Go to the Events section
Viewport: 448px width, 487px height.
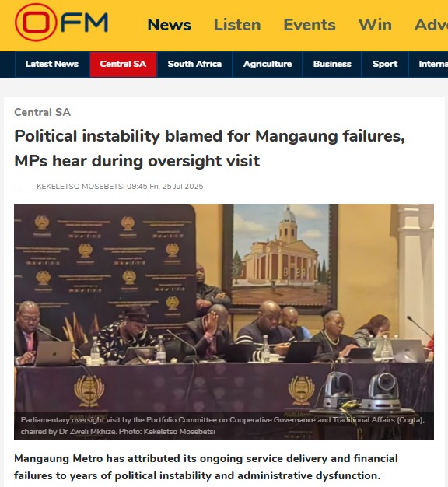pos(310,25)
